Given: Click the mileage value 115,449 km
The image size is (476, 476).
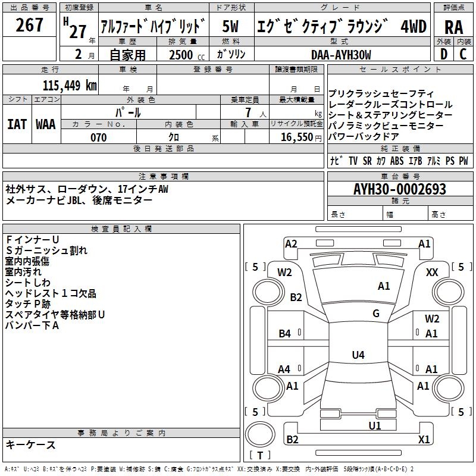Looking at the screenshot, I should click(70, 85).
